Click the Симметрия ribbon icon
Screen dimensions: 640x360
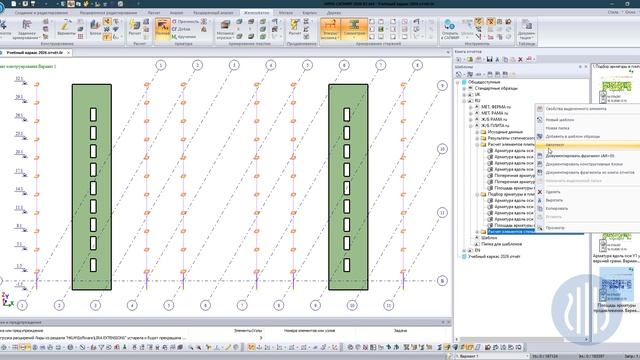(354, 29)
